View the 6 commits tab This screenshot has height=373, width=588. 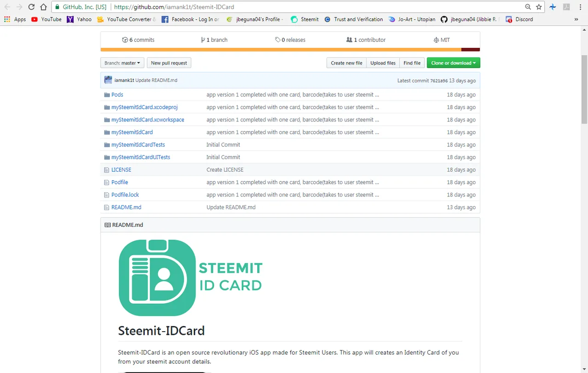(138, 40)
